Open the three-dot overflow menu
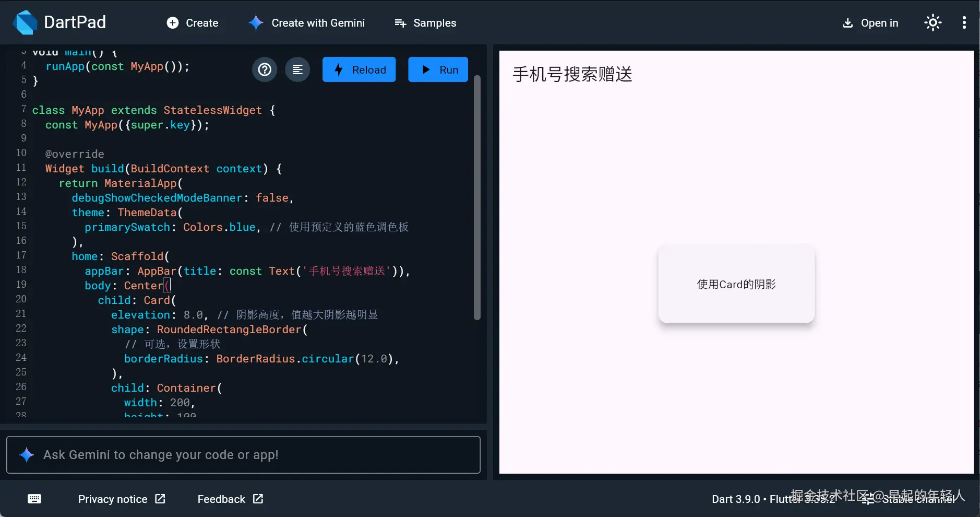Viewport: 980px width, 517px height. (x=965, y=22)
